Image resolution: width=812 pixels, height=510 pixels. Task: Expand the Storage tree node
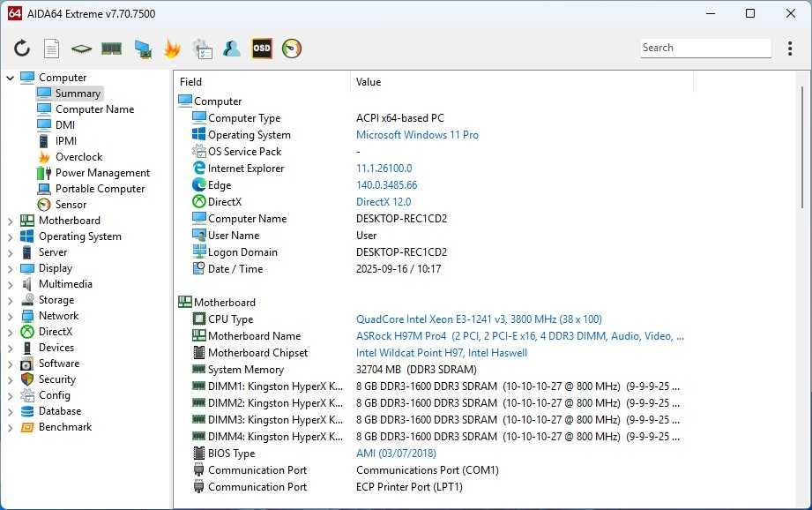tap(10, 301)
